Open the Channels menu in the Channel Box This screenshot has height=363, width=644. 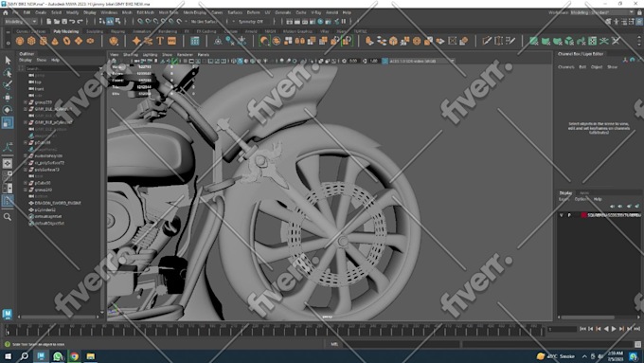point(565,67)
